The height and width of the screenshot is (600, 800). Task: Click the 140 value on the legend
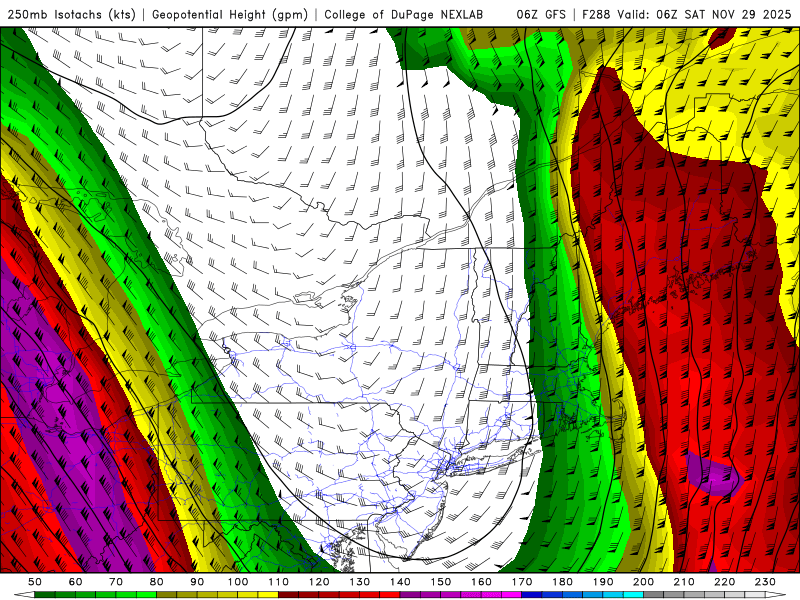400,582
